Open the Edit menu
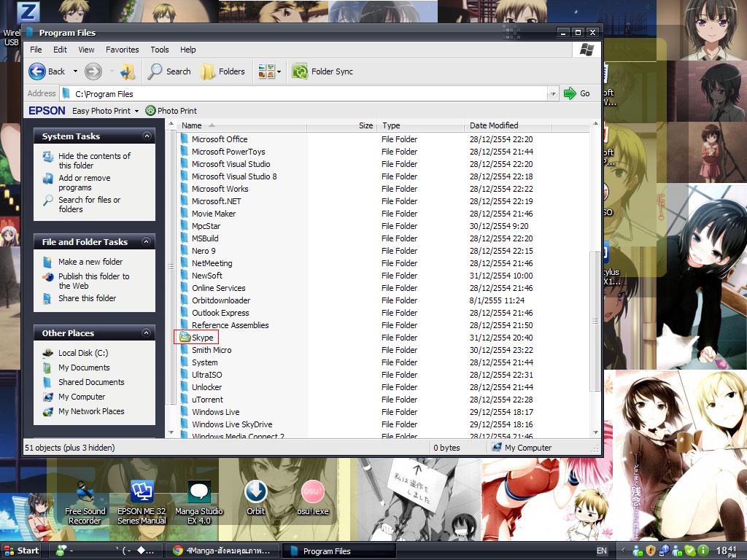This screenshot has height=560, width=747. (x=60, y=50)
